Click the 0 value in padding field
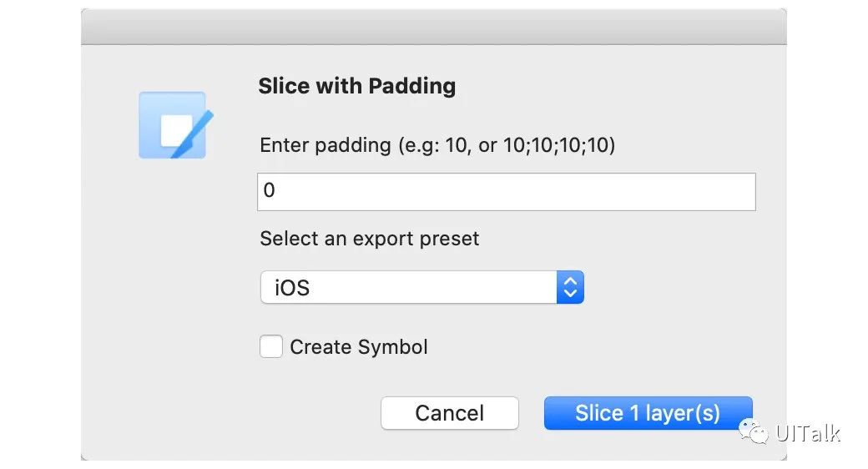The image size is (868, 469). pyautogui.click(x=269, y=190)
